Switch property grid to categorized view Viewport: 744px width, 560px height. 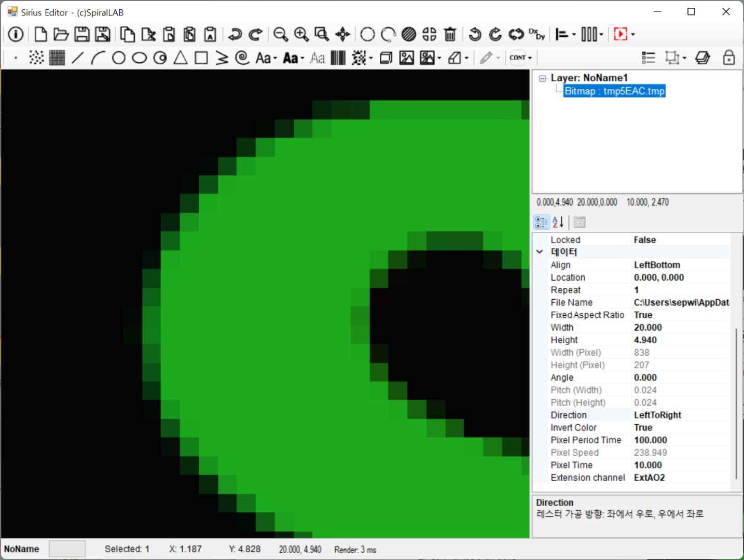pos(541,222)
